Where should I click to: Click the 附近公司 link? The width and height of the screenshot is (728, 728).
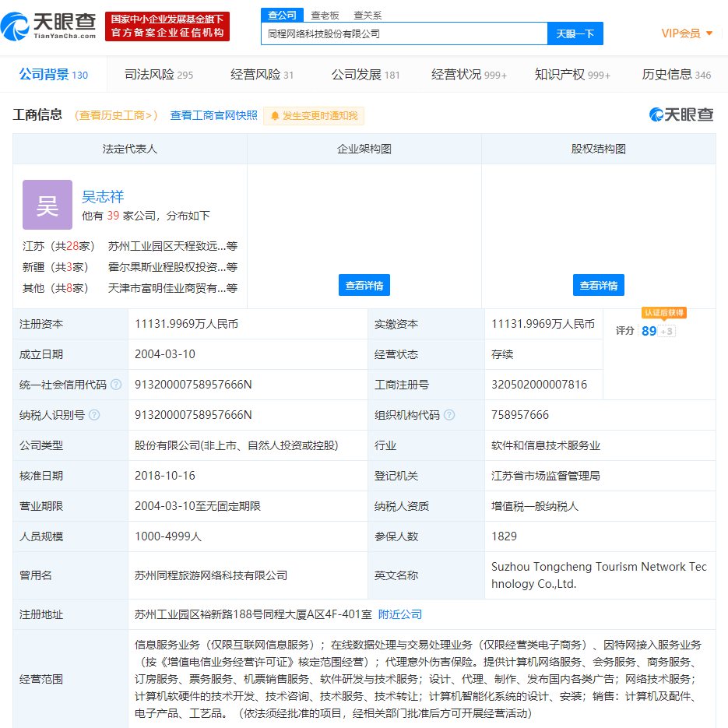pos(400,614)
